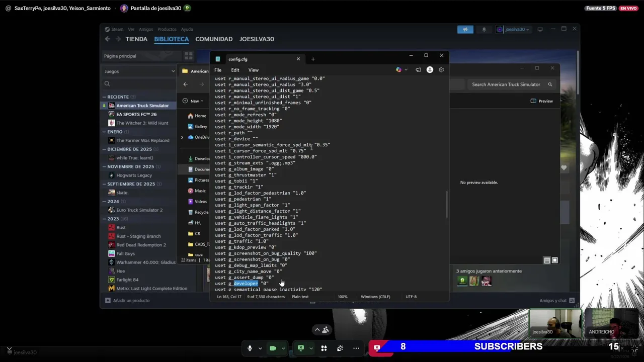
Task: Open JOESILVA30 profile tab in Steam
Action: coord(257,39)
